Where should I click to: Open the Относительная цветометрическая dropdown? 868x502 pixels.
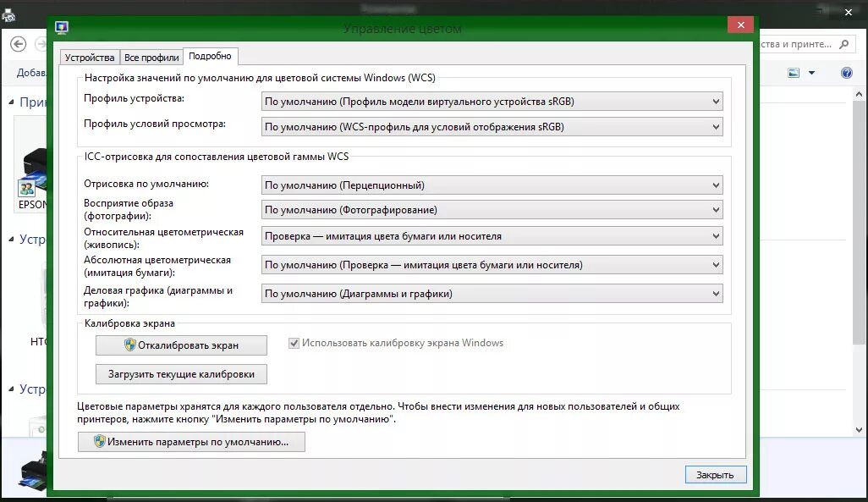492,236
